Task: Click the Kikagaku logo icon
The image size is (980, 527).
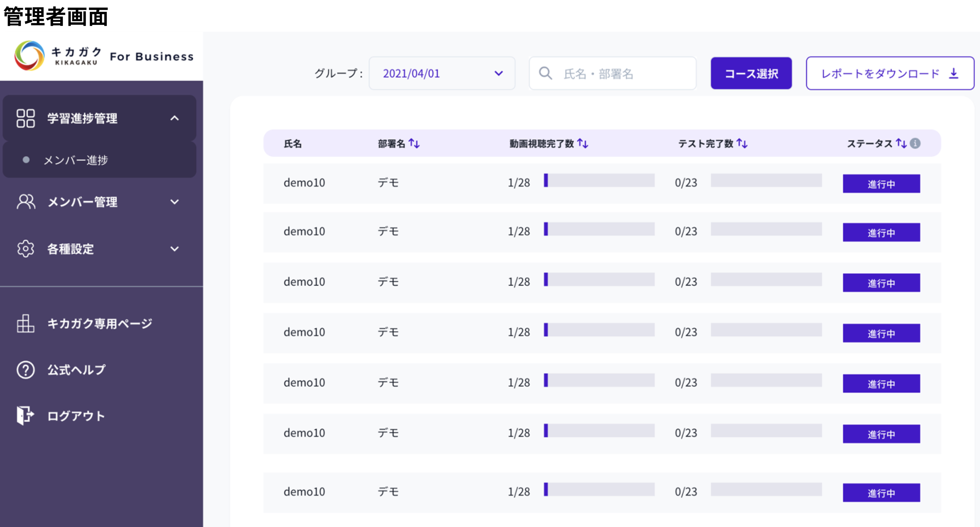Action: pyautogui.click(x=29, y=56)
